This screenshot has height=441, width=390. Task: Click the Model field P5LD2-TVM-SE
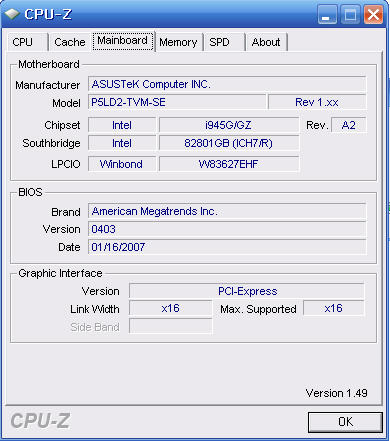coord(177,102)
